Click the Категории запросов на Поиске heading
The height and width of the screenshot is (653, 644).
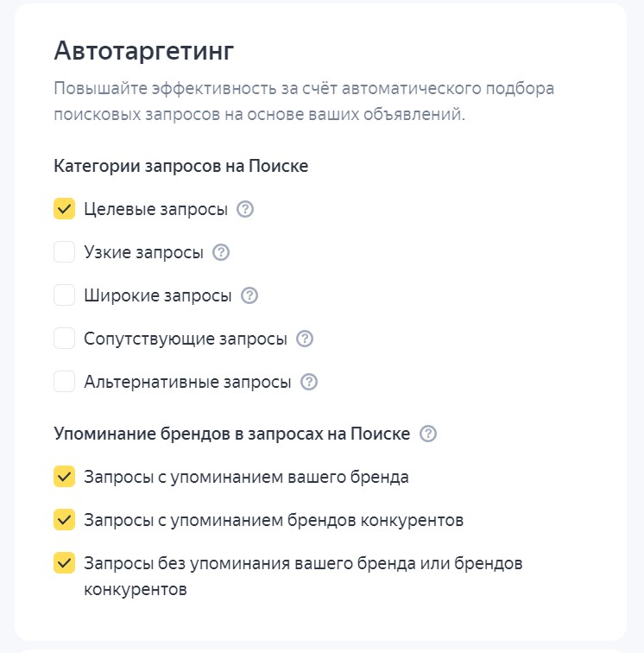click(180, 166)
